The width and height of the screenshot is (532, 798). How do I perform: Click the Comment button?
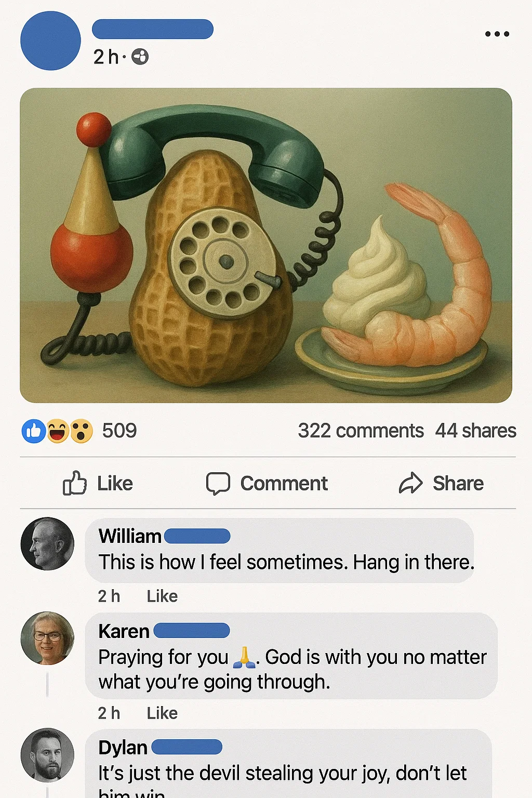point(267,483)
